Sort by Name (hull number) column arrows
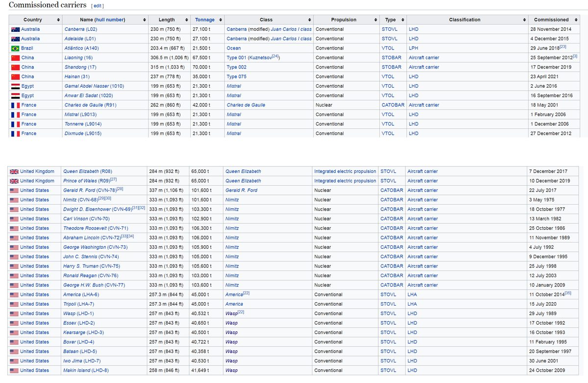 144,20
